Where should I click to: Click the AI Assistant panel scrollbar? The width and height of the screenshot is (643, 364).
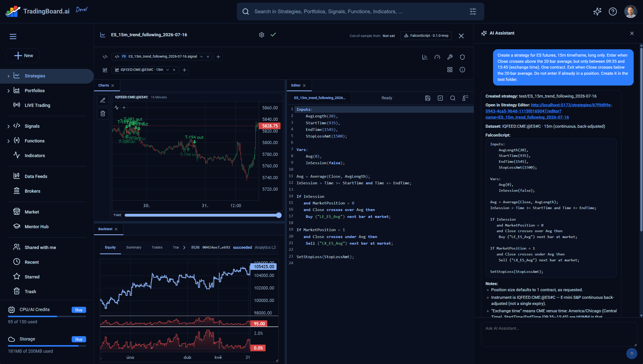click(641, 139)
